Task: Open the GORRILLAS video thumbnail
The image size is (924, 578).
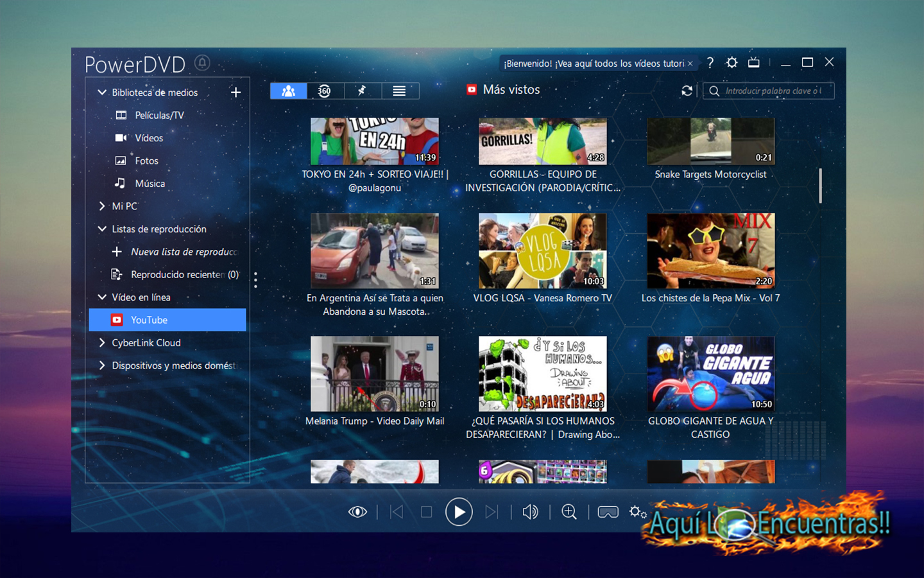Action: pos(543,141)
